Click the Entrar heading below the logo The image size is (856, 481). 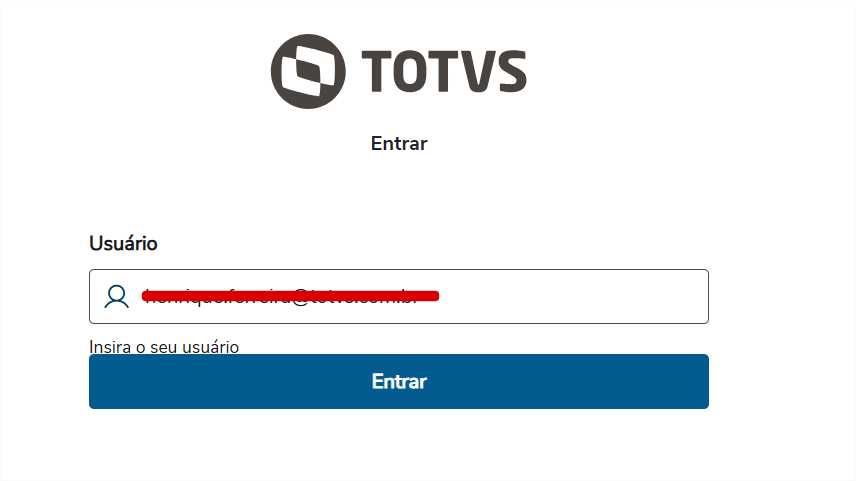pos(399,143)
